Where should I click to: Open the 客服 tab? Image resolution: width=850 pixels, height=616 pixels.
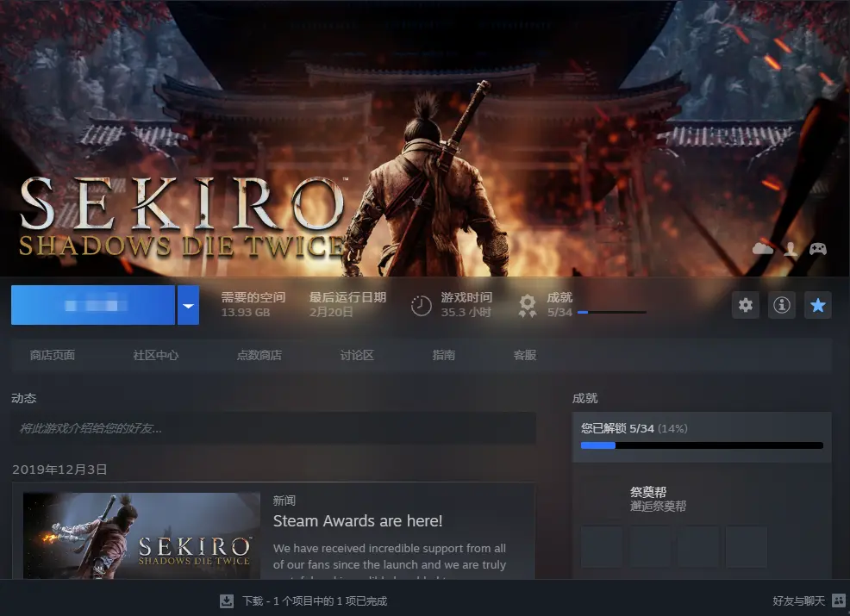tap(525, 356)
